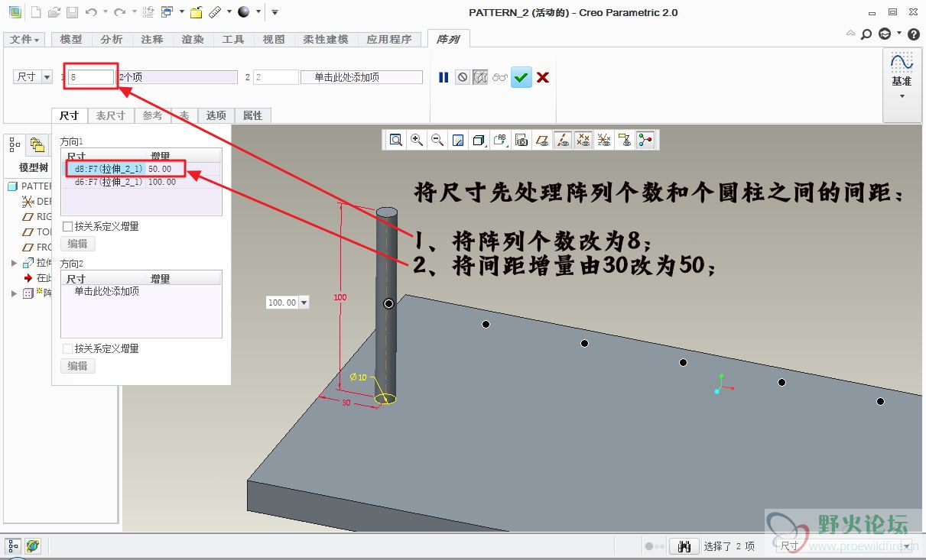The height and width of the screenshot is (560, 926).
Task: Toggle coordinate system display
Action: (x=604, y=140)
